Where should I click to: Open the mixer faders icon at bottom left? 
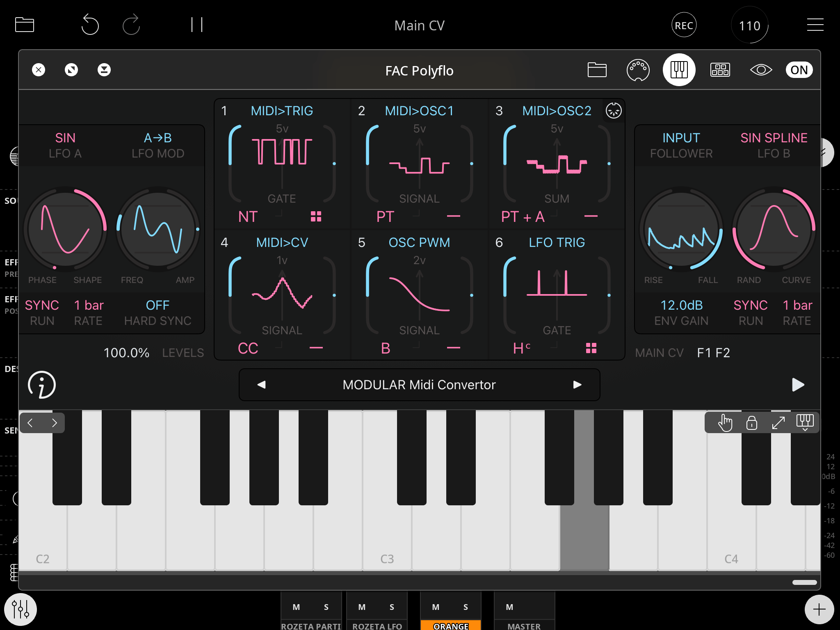[21, 609]
